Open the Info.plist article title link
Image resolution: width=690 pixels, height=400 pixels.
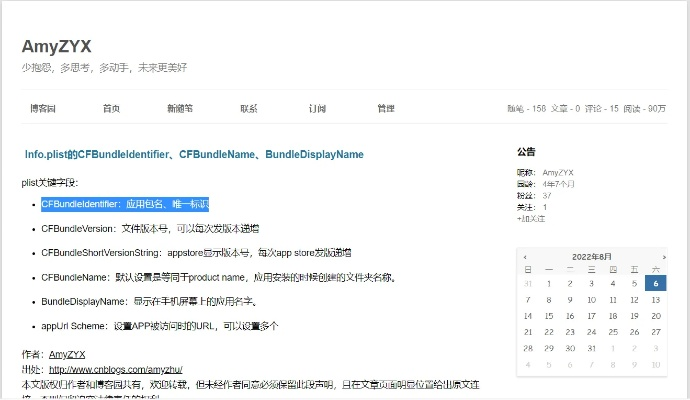pyautogui.click(x=194, y=155)
